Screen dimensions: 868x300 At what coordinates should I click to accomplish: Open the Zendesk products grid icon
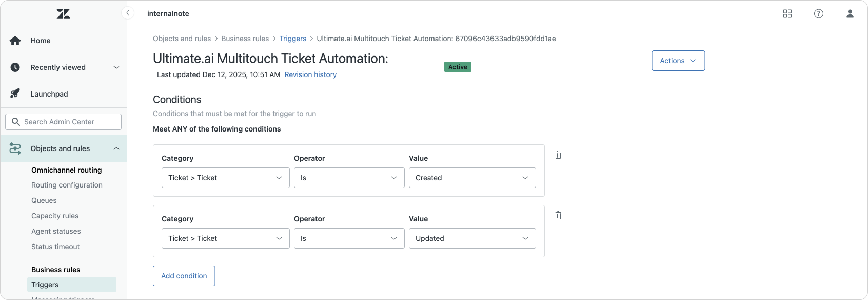click(x=787, y=14)
